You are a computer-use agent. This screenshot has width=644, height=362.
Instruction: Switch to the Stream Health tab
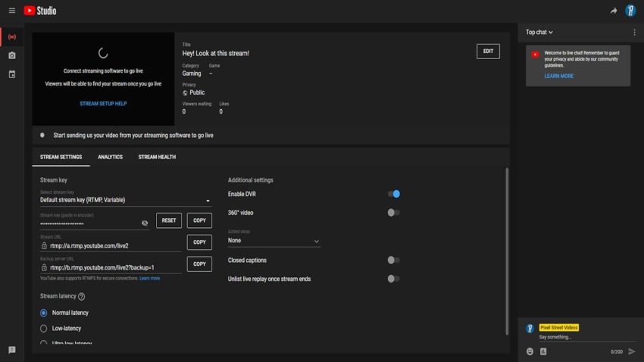tap(157, 157)
